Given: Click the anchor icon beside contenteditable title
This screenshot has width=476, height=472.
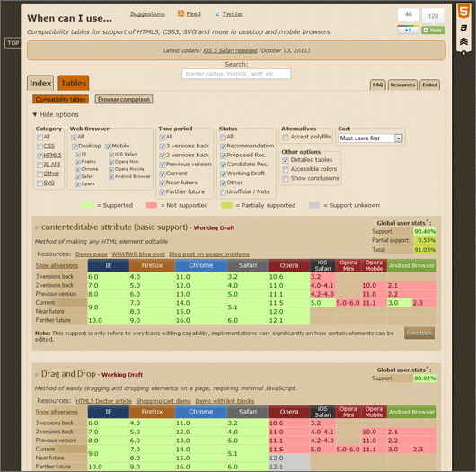Looking at the screenshot, I should pos(37,227).
